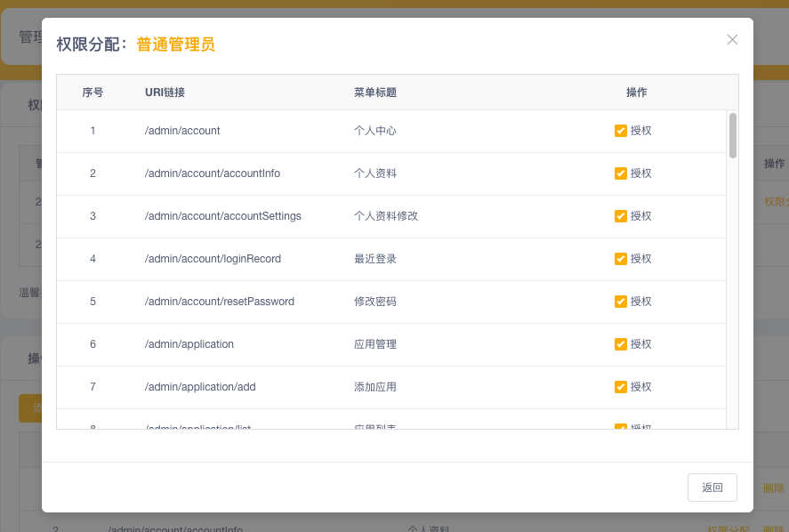Viewport: 789px width, 532px height.
Task: Click the URI链接 column header
Action: point(165,93)
